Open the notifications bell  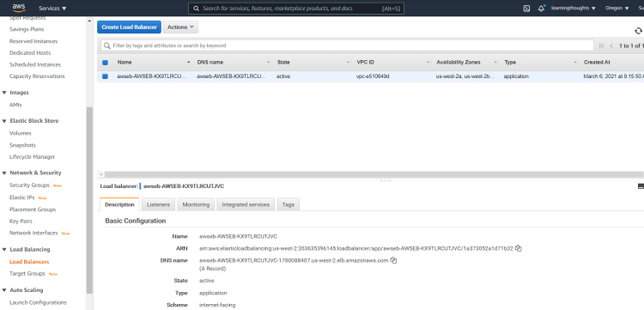[x=541, y=9]
